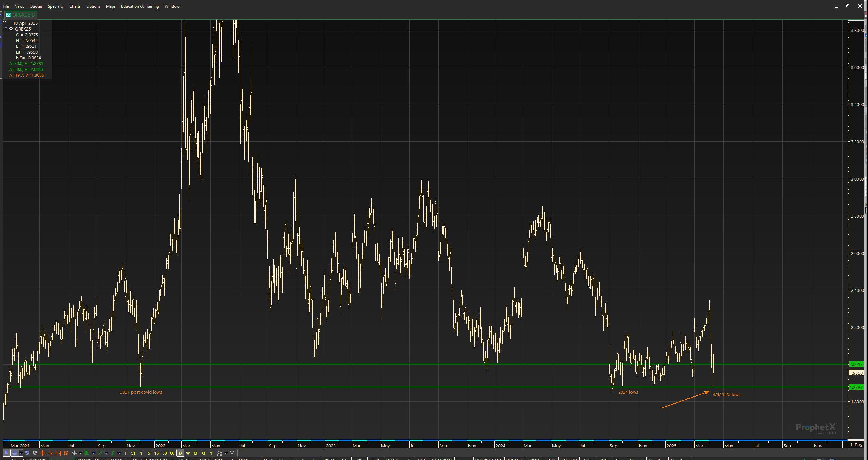This screenshot has height=460, width=868.
Task: Collapse the QRBK25 data readout
Action: tap(6, 29)
